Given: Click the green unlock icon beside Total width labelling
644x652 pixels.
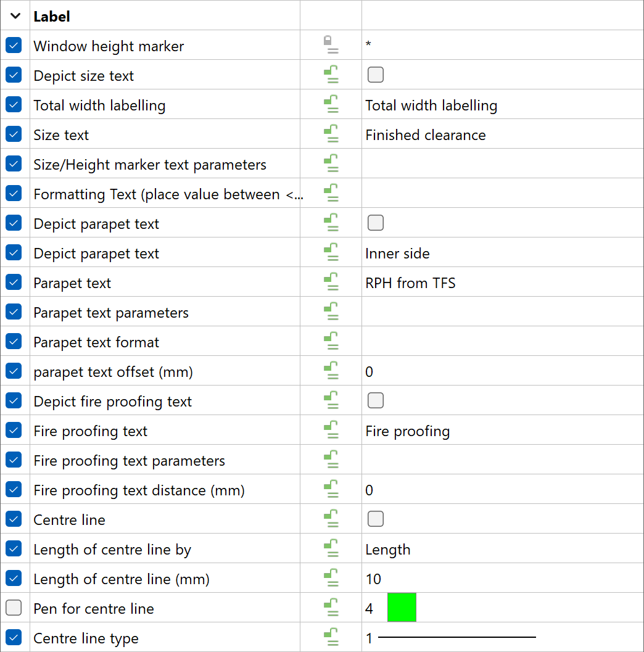Looking at the screenshot, I should pyautogui.click(x=331, y=104).
